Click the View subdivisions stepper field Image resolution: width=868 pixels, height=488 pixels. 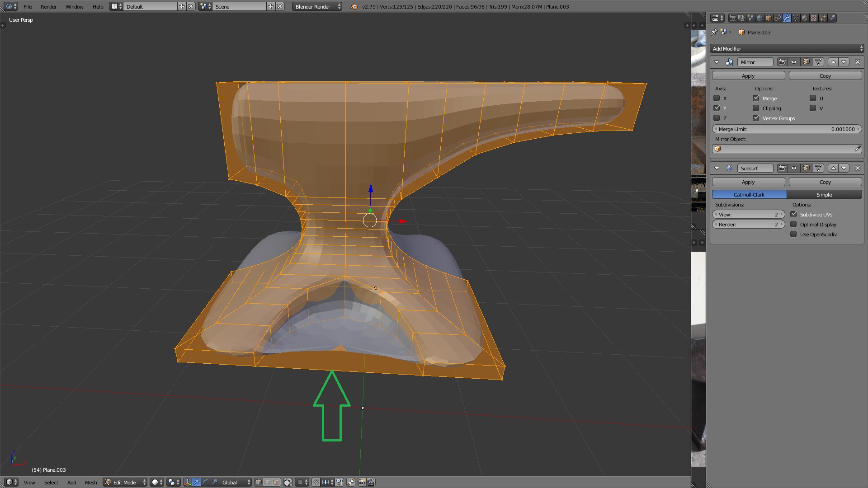(x=749, y=215)
